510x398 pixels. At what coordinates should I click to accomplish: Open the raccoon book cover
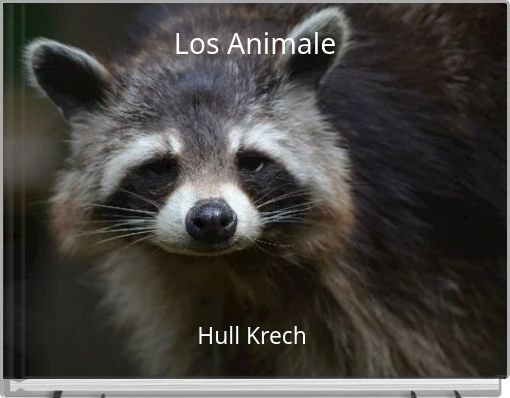(255, 191)
